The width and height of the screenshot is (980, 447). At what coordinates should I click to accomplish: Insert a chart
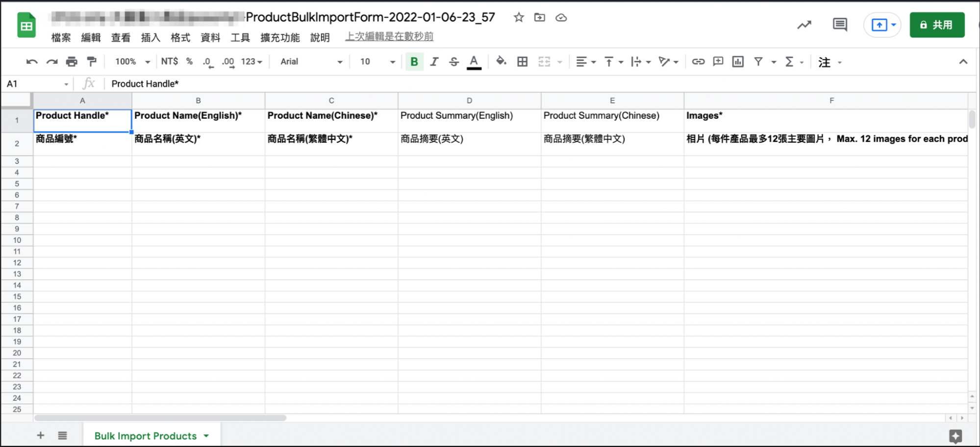point(738,62)
